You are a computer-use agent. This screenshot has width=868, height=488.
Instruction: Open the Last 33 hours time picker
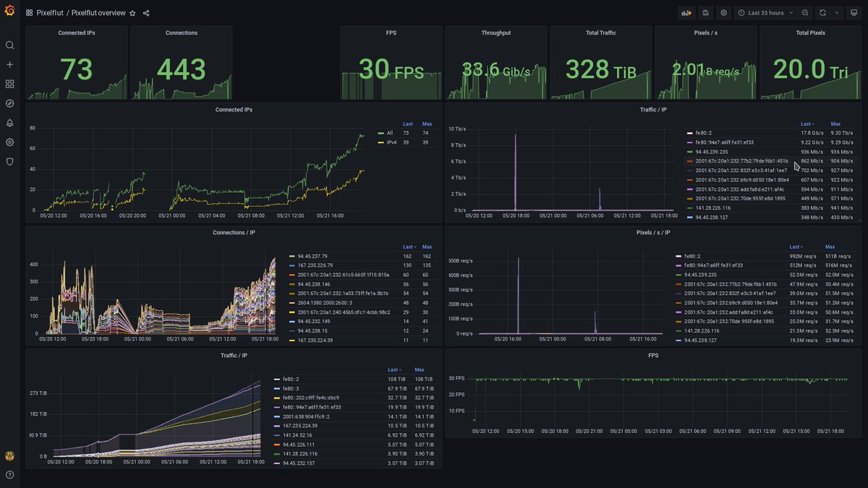765,13
